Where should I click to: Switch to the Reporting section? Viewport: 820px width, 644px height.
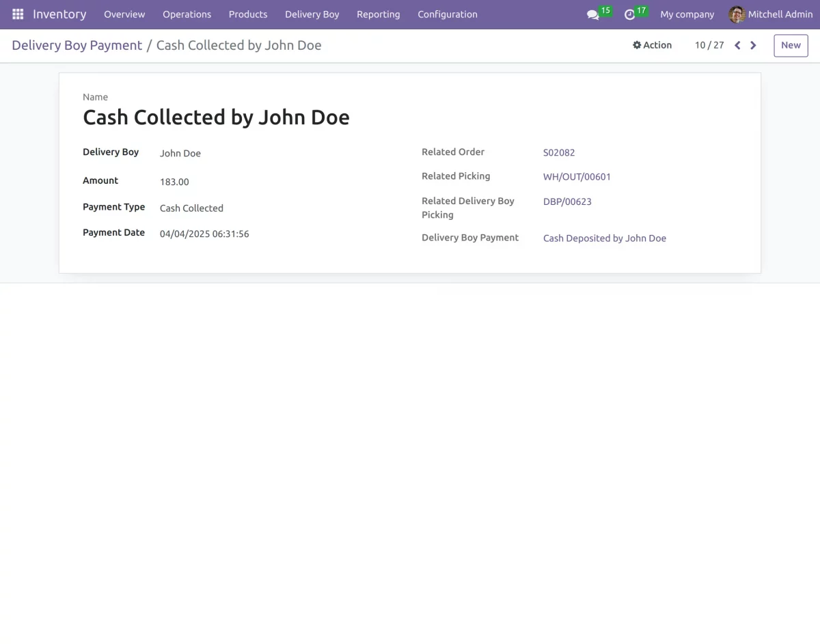[x=378, y=14]
